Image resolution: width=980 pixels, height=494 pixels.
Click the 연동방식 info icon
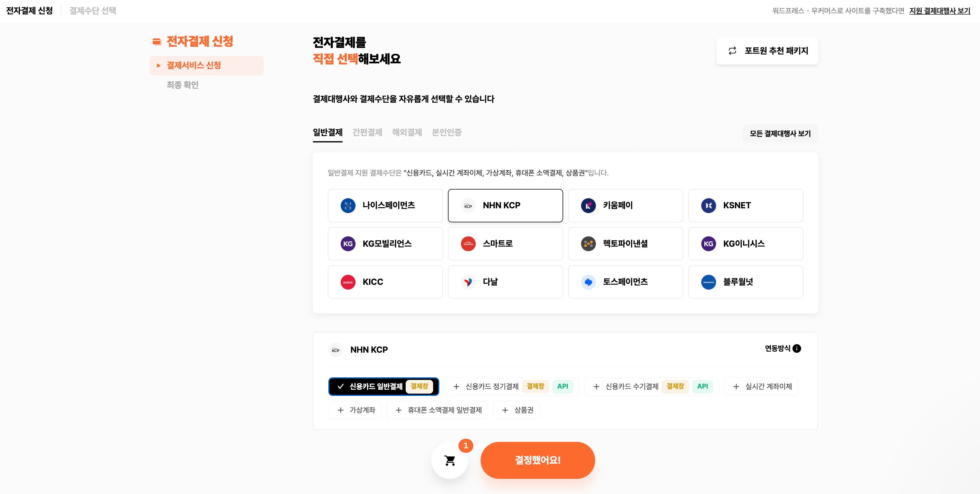pyautogui.click(x=796, y=348)
